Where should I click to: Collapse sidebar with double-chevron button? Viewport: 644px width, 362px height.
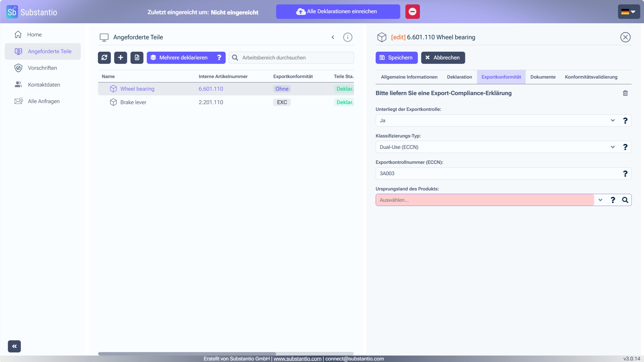pos(14,346)
